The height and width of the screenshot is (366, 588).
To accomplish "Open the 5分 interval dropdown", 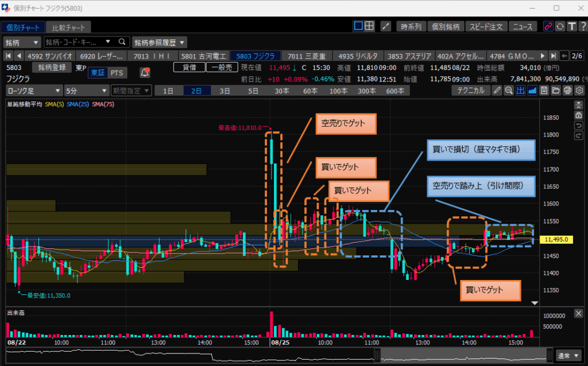I will tap(86, 91).
